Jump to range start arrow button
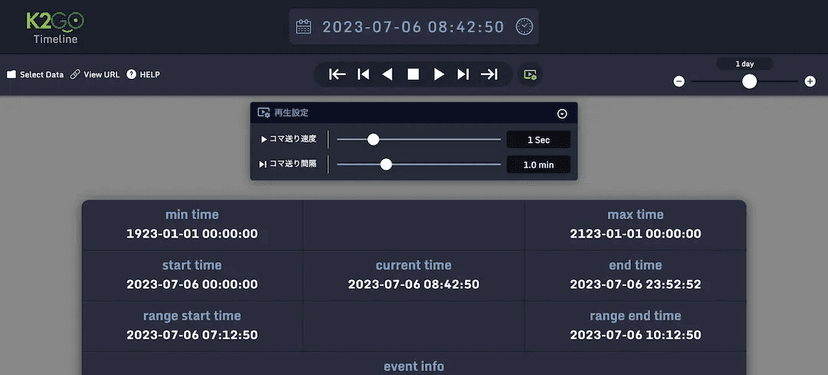The width and height of the screenshot is (828, 375). point(337,74)
